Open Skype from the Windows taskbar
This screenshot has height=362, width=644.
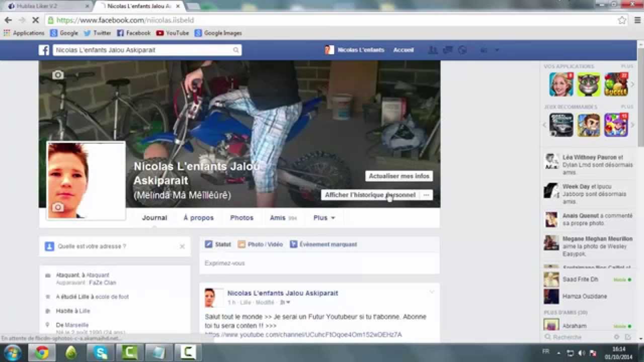pos(101,352)
